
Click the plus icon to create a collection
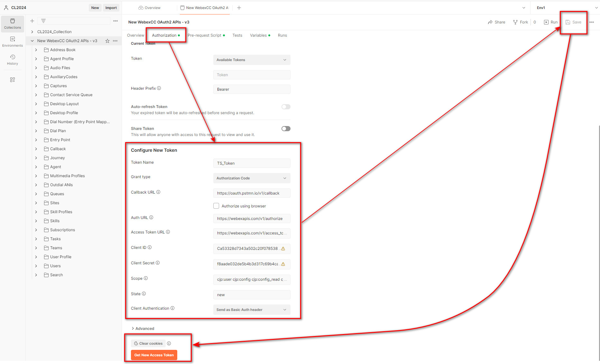(x=32, y=21)
